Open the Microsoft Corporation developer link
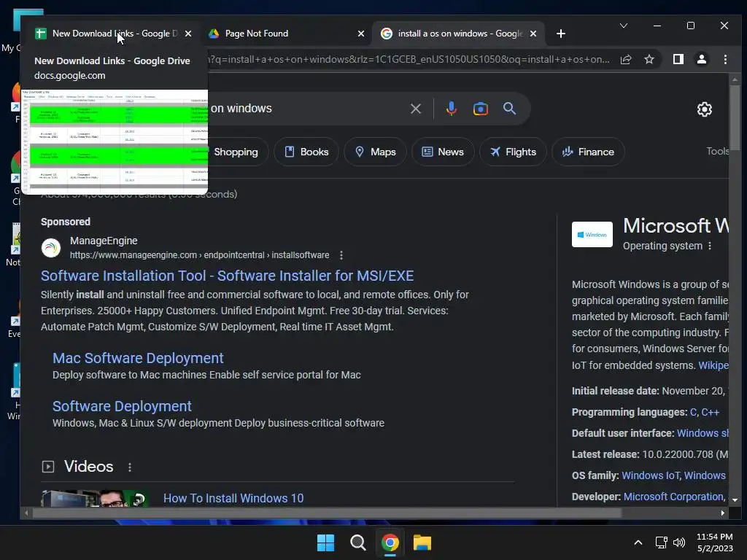The height and width of the screenshot is (560, 747). [x=674, y=497]
